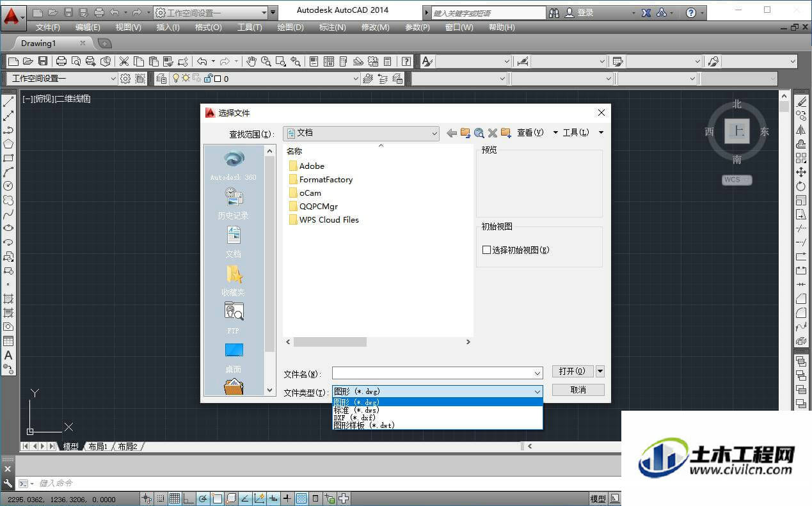Click the arrow beside the 打开 button
Viewport: 812px width, 506px height.
point(600,371)
